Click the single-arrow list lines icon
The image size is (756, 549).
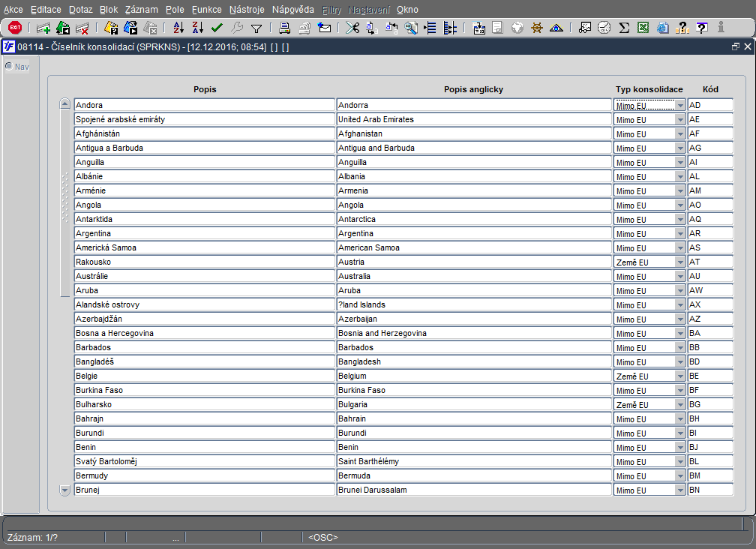point(430,28)
